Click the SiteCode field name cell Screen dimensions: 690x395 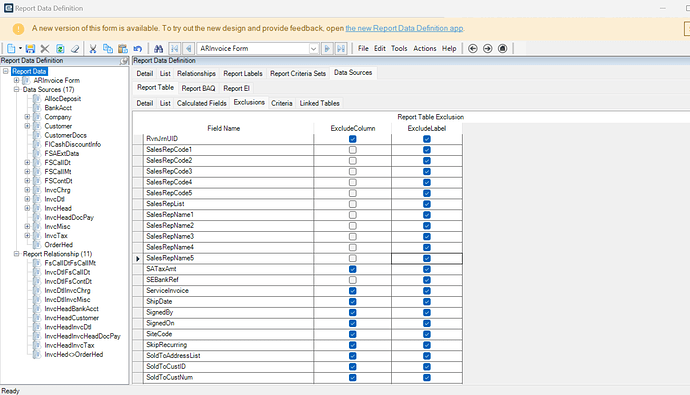[x=228, y=334]
